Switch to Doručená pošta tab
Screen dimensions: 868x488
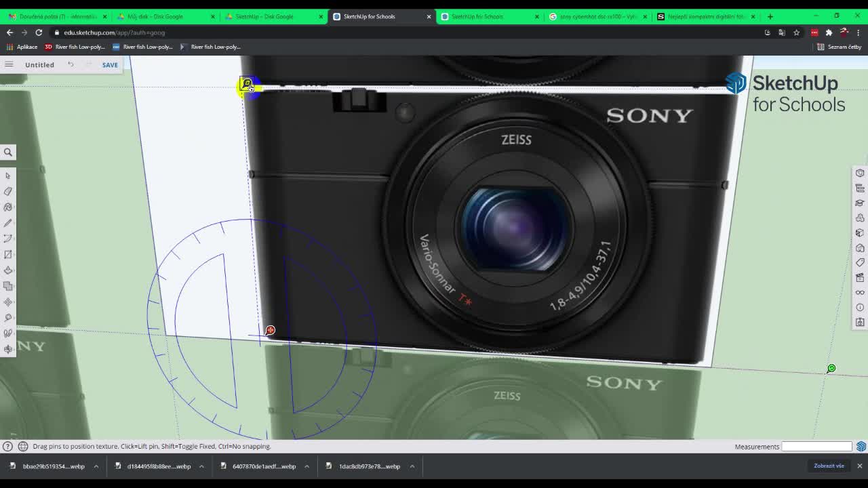[58, 16]
